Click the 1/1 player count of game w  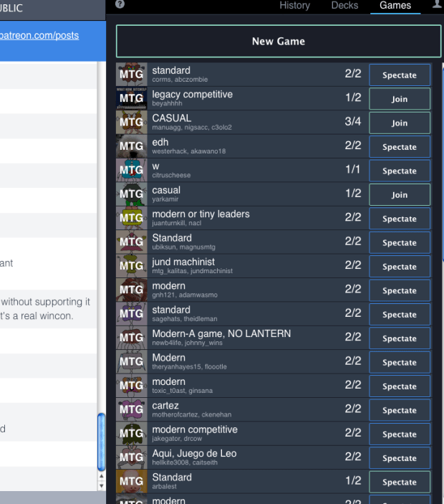click(353, 169)
